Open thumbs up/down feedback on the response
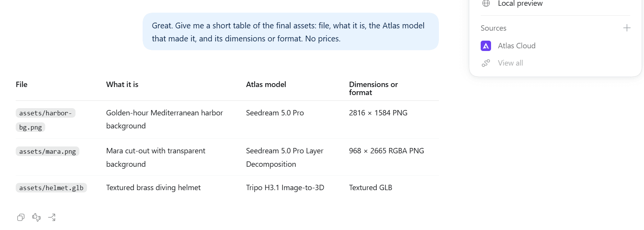Image resolution: width=644 pixels, height=230 pixels. tap(36, 217)
